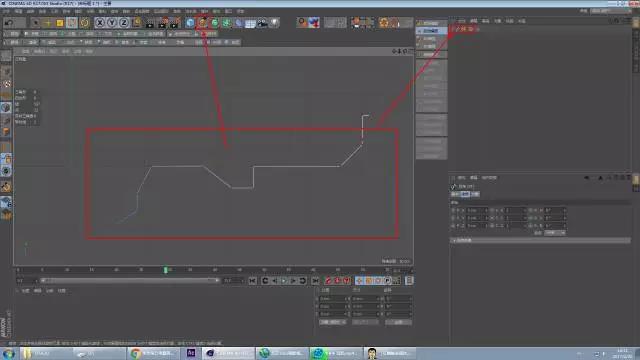Select the Live Selection arrow tool
This screenshot has width=640, height=360.
[36, 23]
